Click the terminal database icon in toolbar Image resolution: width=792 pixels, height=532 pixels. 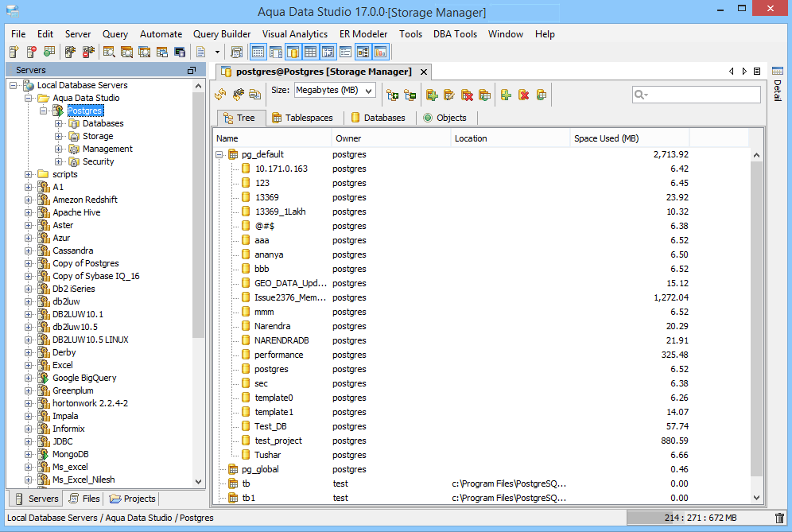tap(179, 52)
